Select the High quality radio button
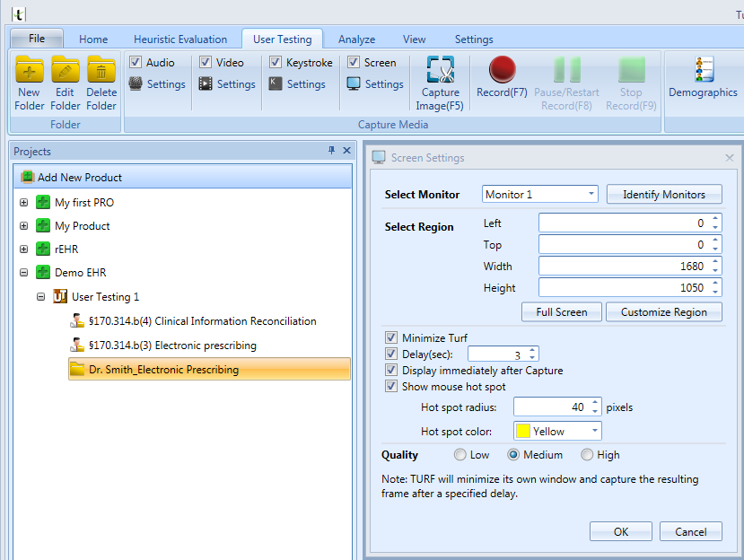 tap(587, 455)
